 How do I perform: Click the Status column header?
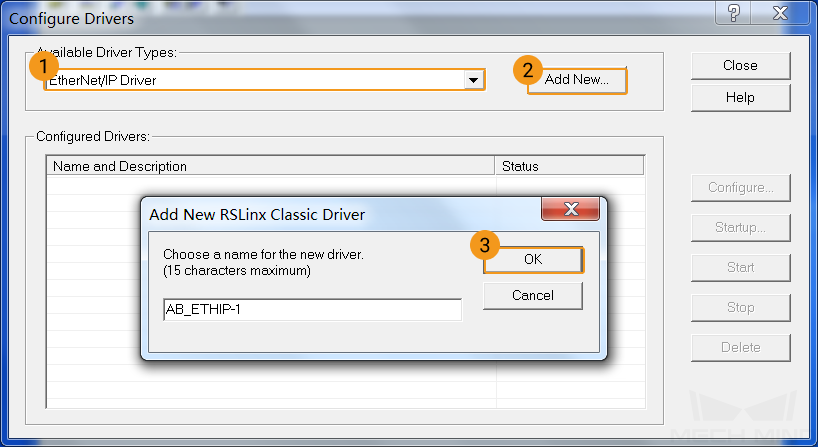(x=569, y=166)
